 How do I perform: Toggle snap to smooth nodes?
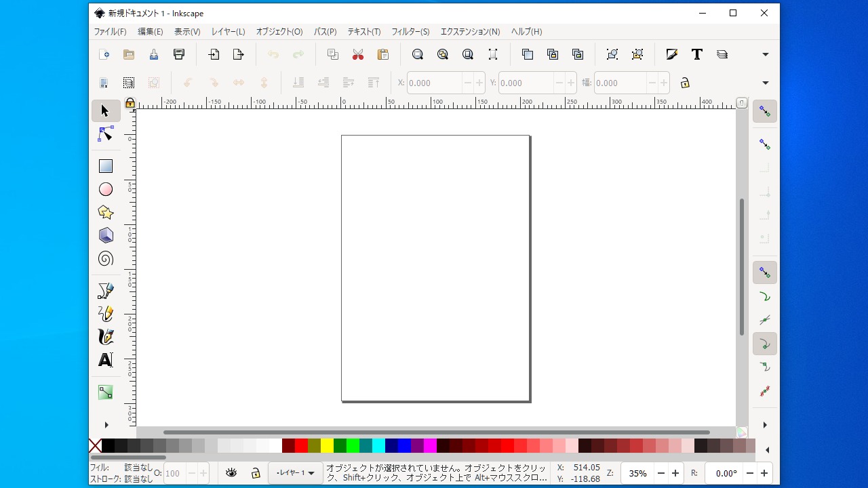point(765,367)
